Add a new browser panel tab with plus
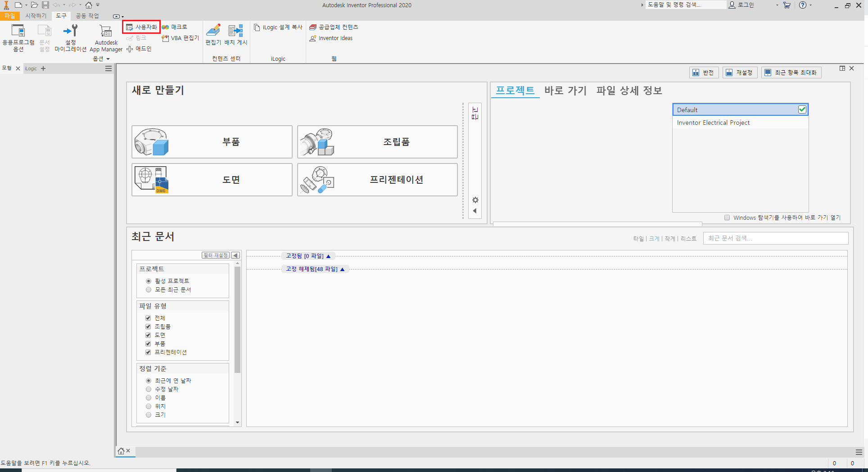Viewport: 868px width, 472px height. [x=43, y=68]
